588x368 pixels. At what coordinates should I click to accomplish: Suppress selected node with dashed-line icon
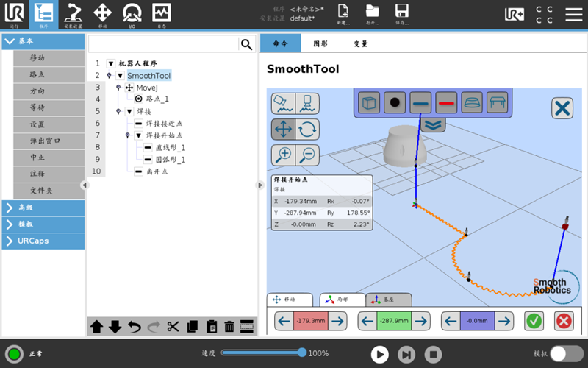247,327
